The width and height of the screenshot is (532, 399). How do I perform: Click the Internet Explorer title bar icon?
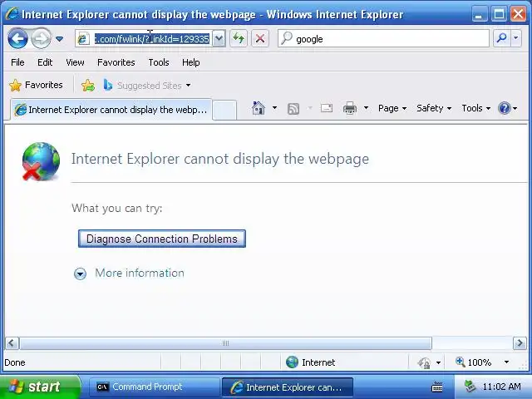(x=12, y=14)
